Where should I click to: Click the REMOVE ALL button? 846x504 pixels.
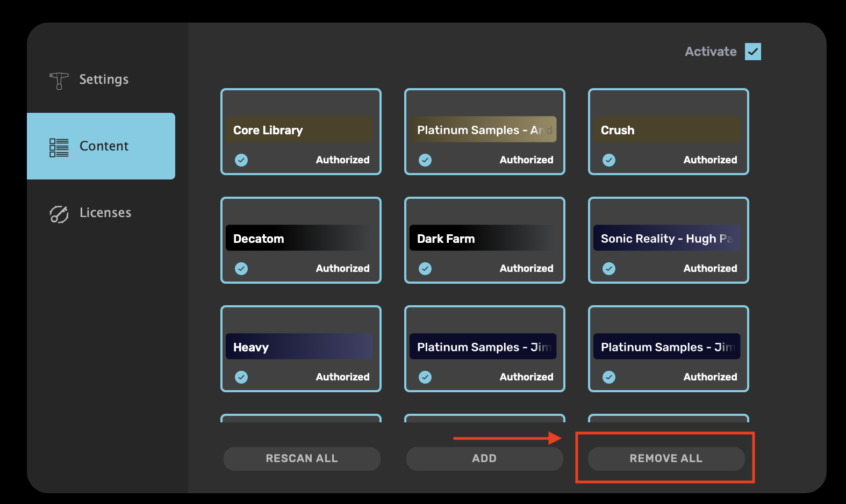click(666, 459)
